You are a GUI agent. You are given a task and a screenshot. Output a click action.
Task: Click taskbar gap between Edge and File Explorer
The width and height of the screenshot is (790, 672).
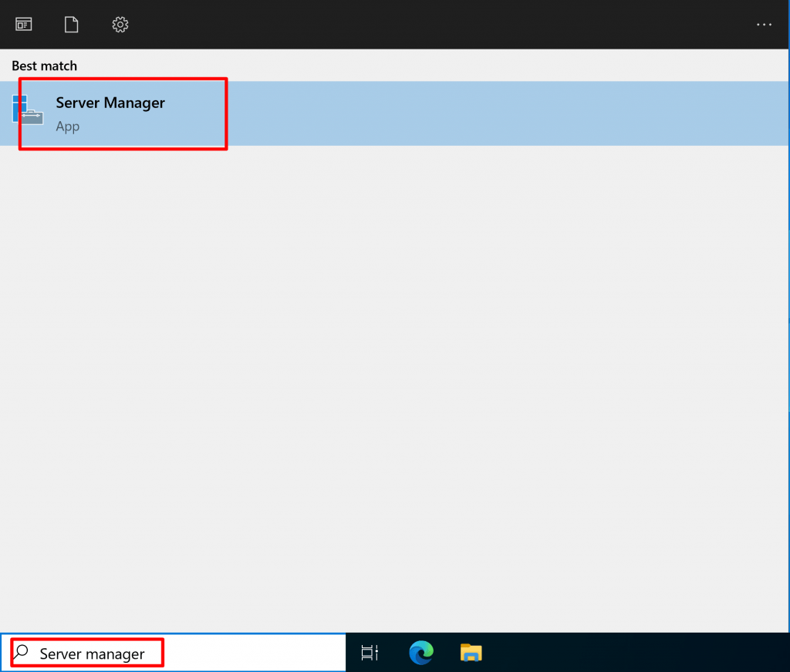click(x=446, y=653)
